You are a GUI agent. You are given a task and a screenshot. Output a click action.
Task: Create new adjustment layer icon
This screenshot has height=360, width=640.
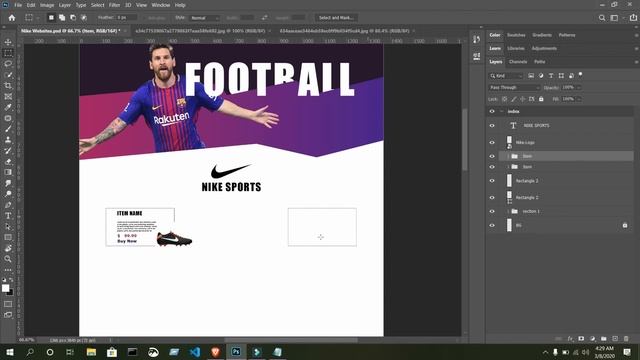pos(592,339)
